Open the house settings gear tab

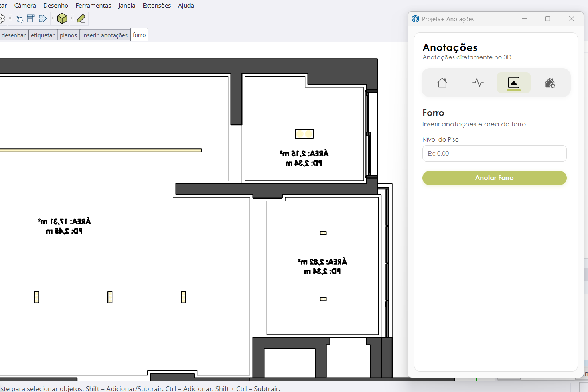(549, 83)
